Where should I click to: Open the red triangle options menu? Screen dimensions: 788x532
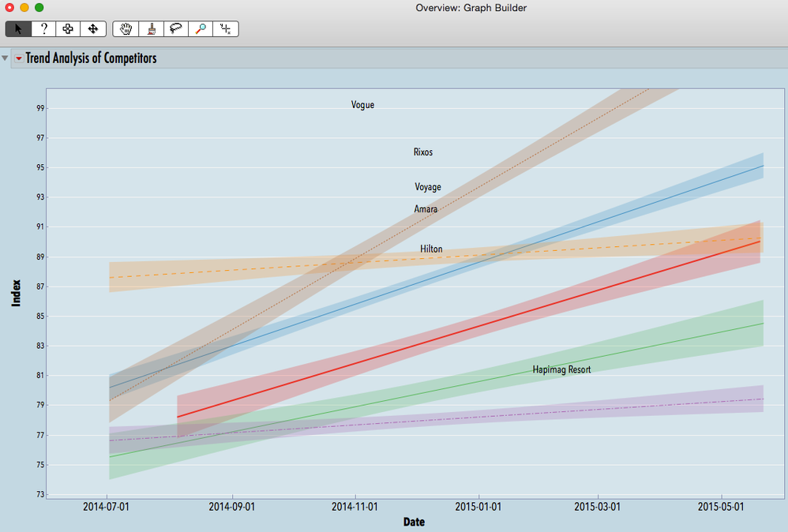pyautogui.click(x=19, y=58)
